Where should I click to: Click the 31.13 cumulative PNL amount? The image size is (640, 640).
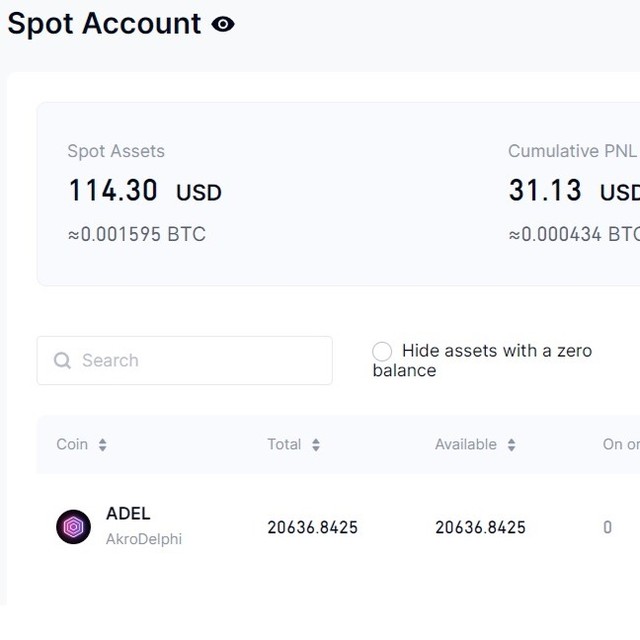point(545,190)
